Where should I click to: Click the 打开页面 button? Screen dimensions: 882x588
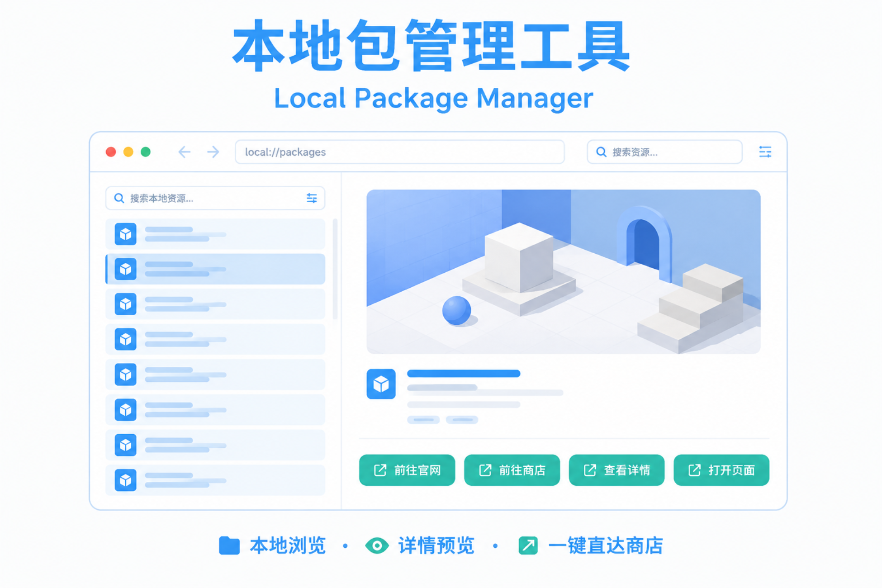[x=721, y=470]
